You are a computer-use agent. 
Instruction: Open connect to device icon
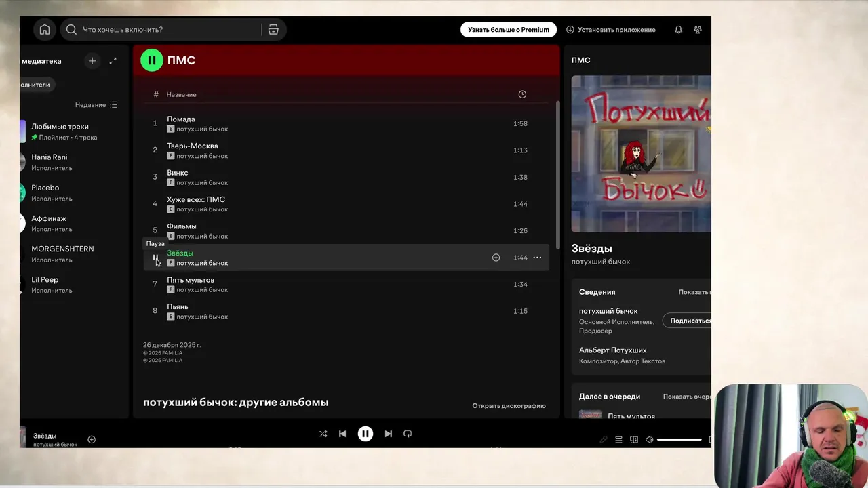(x=634, y=439)
